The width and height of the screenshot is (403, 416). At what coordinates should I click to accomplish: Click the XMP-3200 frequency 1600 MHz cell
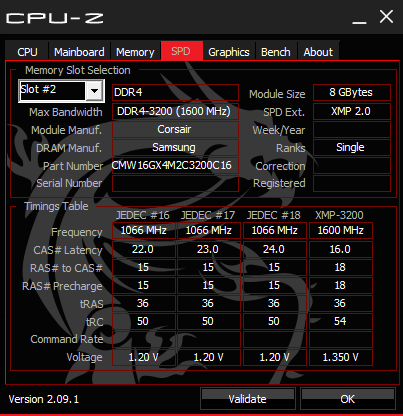coord(341,230)
